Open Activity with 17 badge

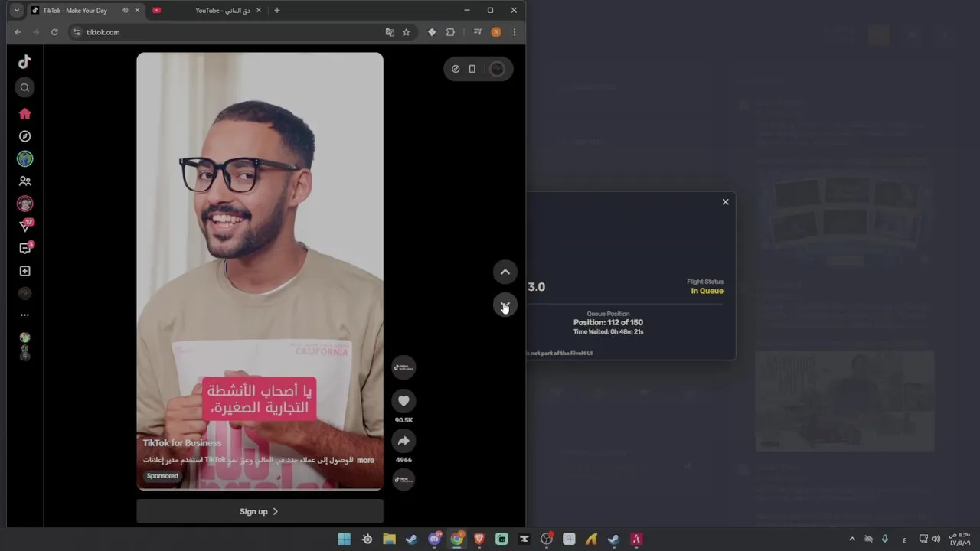coord(25,226)
